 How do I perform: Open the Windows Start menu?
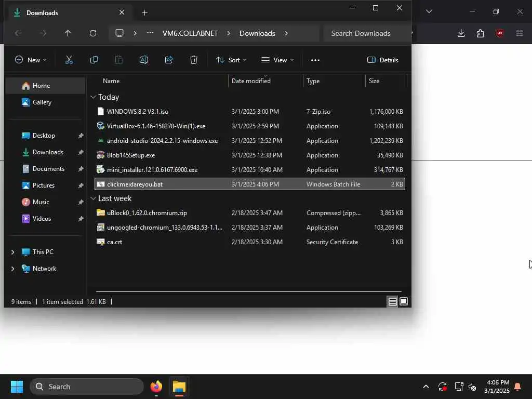(x=17, y=387)
